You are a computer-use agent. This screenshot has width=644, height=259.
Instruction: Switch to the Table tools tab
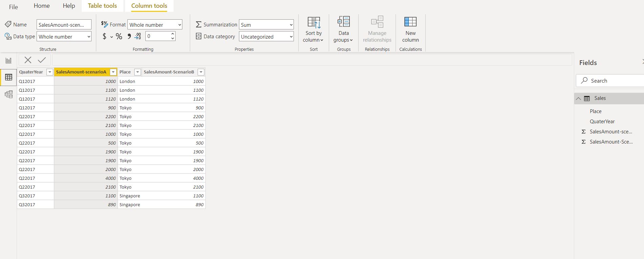click(x=102, y=6)
